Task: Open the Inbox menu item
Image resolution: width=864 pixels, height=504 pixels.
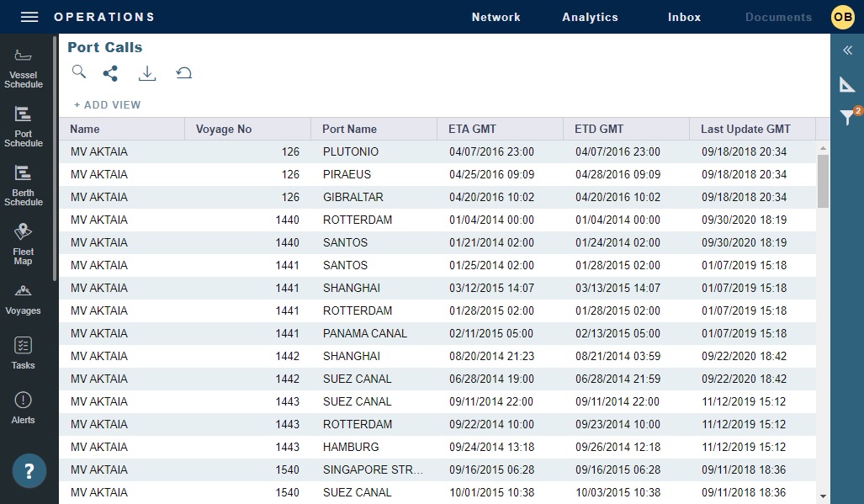Action: tap(684, 17)
